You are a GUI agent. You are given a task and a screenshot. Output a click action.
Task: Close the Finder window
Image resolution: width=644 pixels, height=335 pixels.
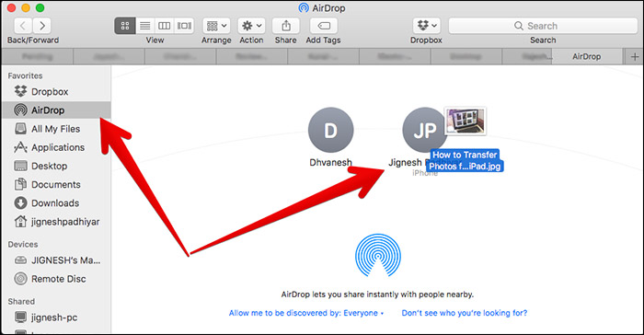click(x=11, y=7)
